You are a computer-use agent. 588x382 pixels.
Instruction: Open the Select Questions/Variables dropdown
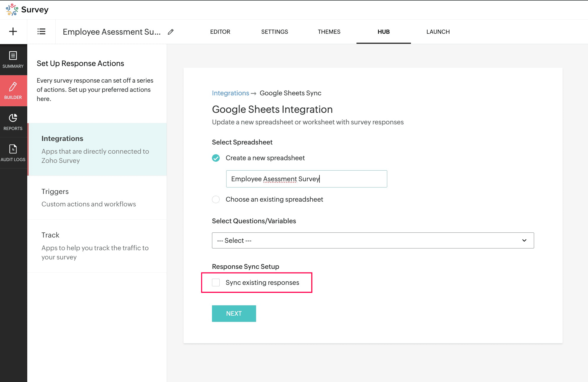[x=372, y=240]
